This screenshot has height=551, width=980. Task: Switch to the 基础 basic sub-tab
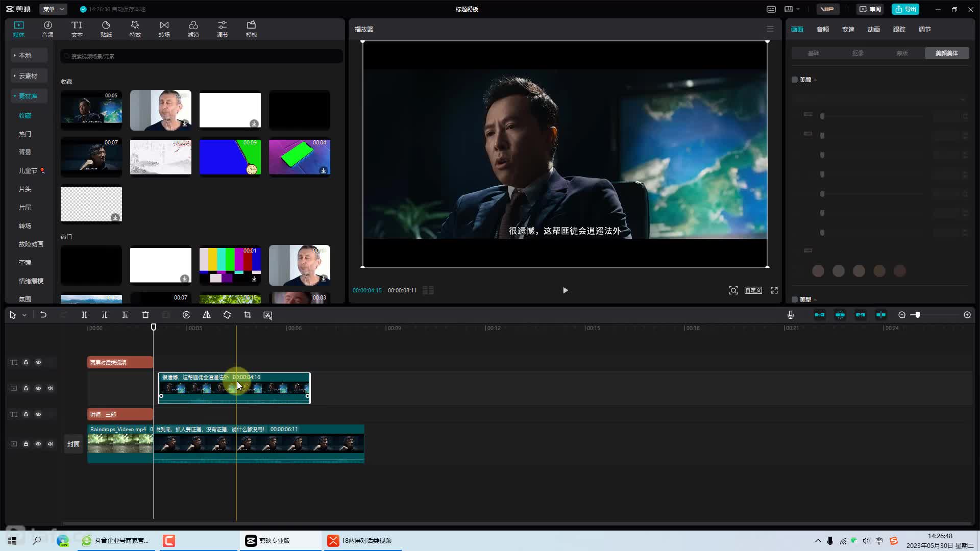(x=814, y=53)
